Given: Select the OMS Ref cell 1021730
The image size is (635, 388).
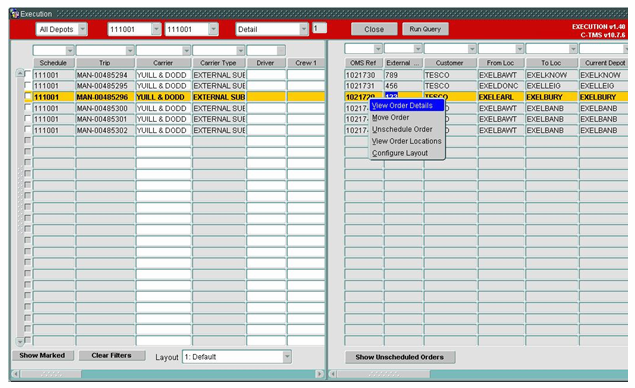Looking at the screenshot, I should [x=364, y=75].
